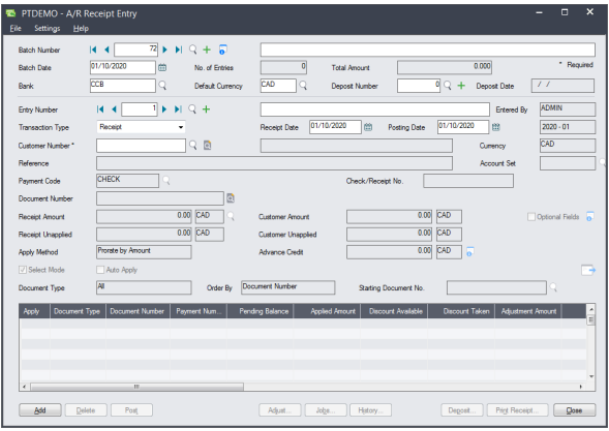609x431 pixels.
Task: Open Advance Credit zoom icon
Action: (470, 252)
